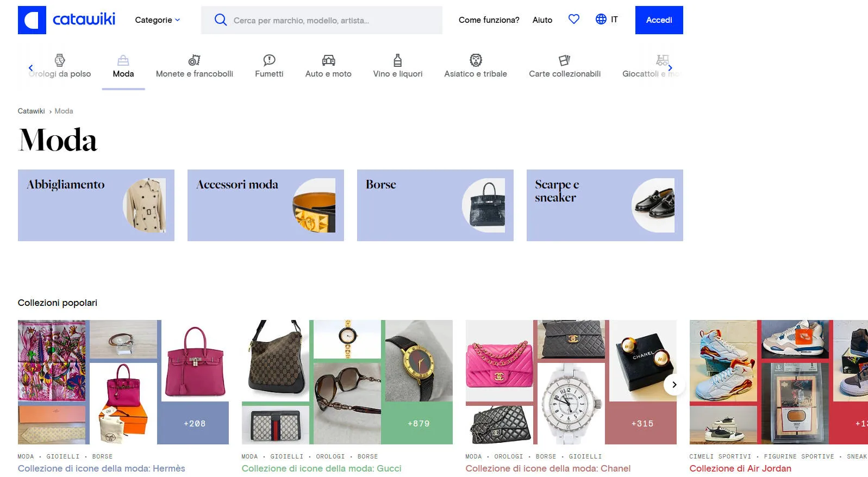Open the Borse category card

pos(435,205)
